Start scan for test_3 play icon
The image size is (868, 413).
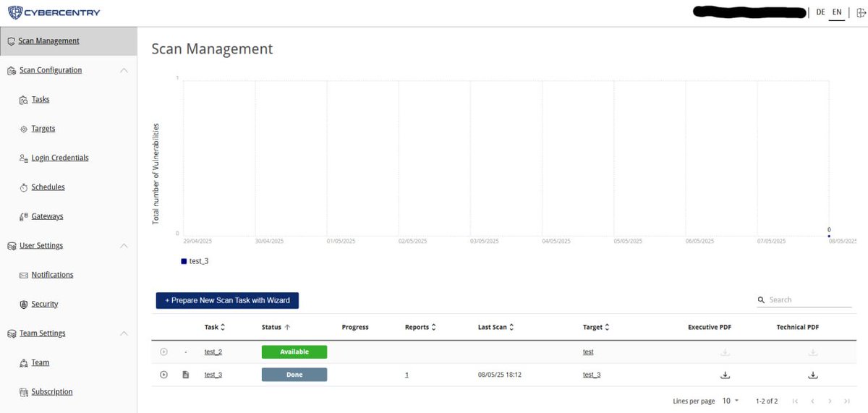[x=163, y=375]
